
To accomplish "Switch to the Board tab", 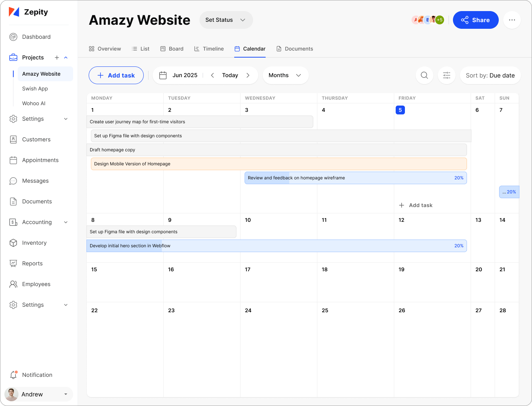I will click(172, 49).
